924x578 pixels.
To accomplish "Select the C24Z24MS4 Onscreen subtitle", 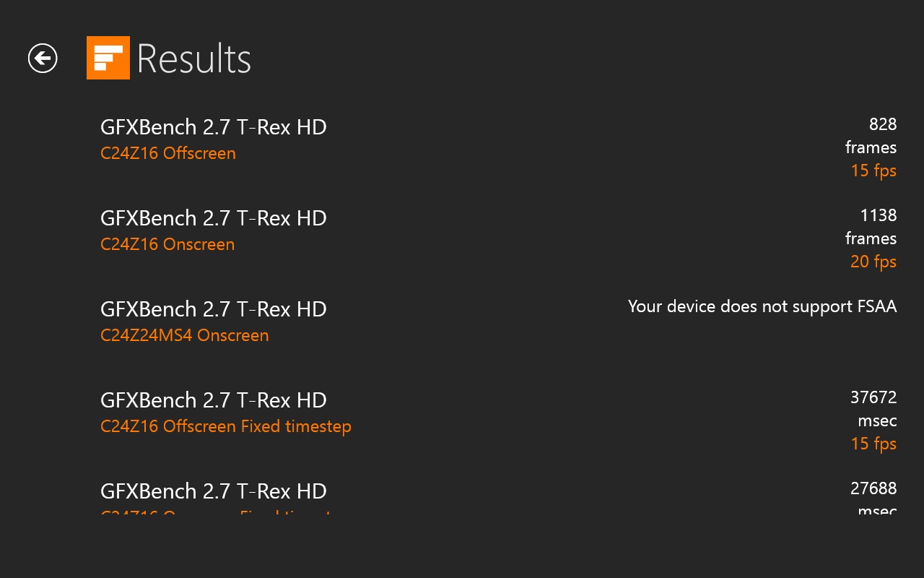I will pyautogui.click(x=185, y=335).
